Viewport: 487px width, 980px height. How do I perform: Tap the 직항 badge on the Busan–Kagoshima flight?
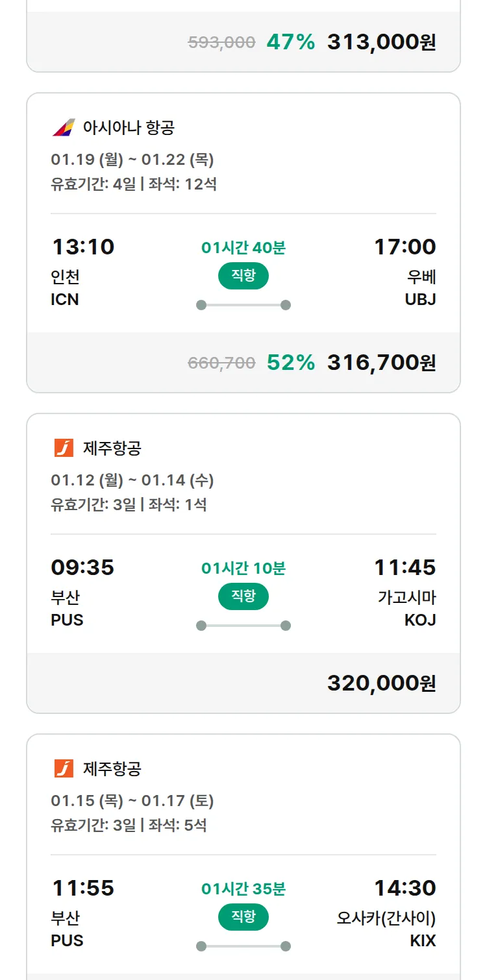click(x=243, y=596)
